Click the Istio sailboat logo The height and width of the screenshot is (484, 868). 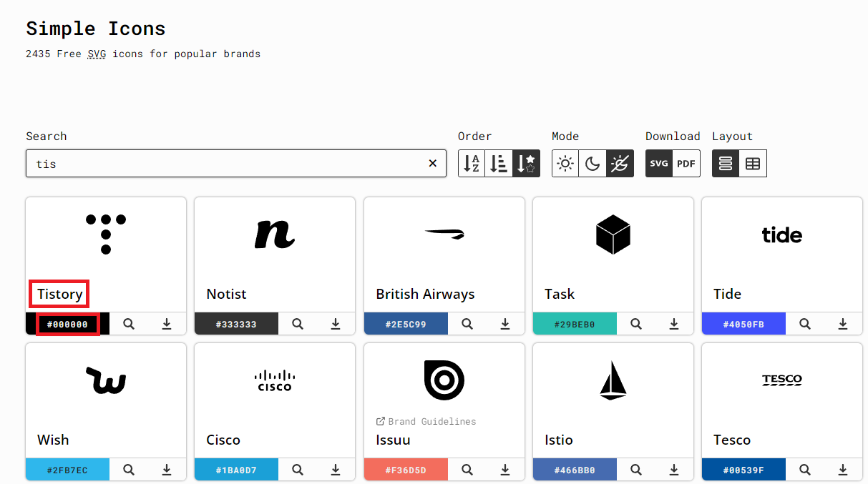point(613,380)
